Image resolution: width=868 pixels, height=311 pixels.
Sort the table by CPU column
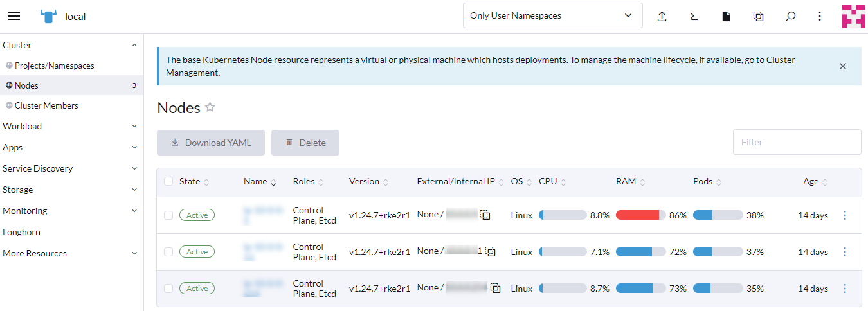pyautogui.click(x=552, y=182)
